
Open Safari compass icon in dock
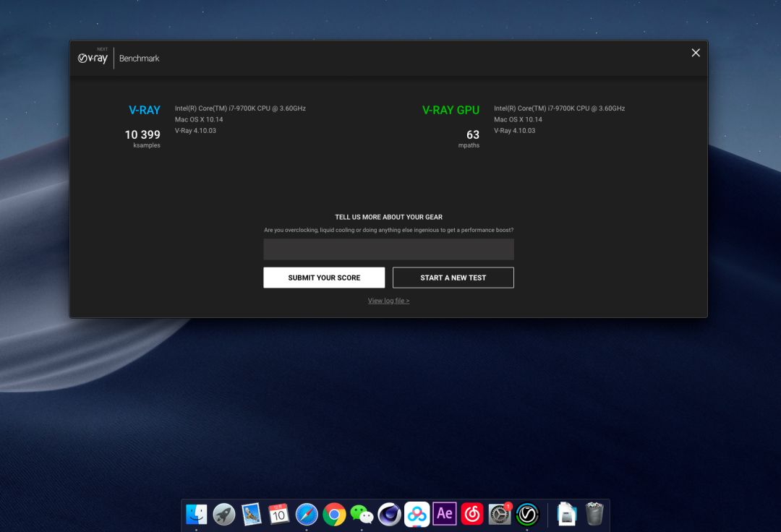click(307, 514)
